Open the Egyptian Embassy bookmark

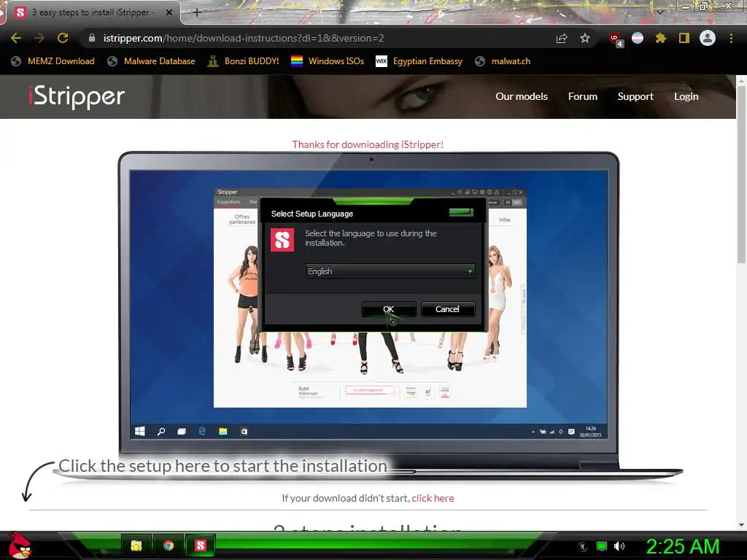[419, 61]
